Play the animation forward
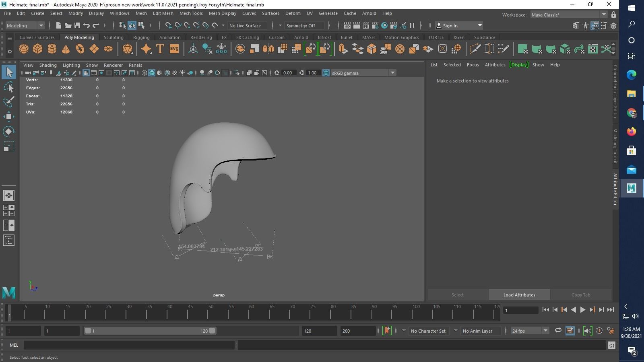The height and width of the screenshot is (362, 644). (x=582, y=310)
